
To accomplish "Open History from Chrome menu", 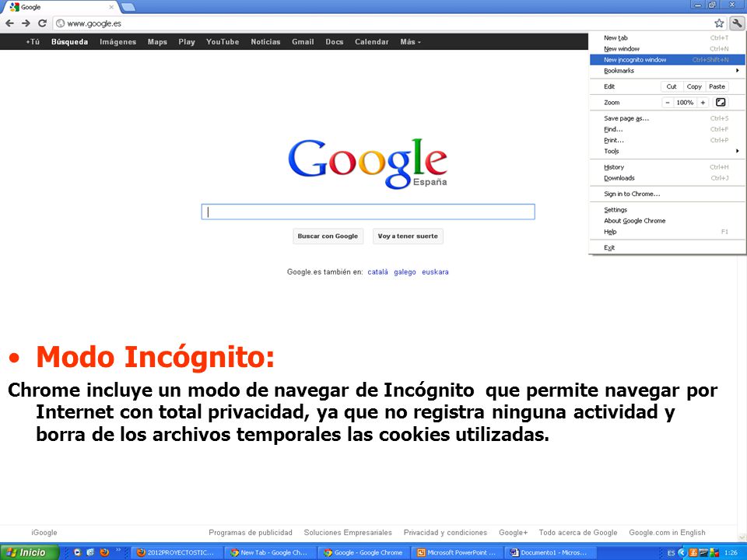I will coord(667,166).
